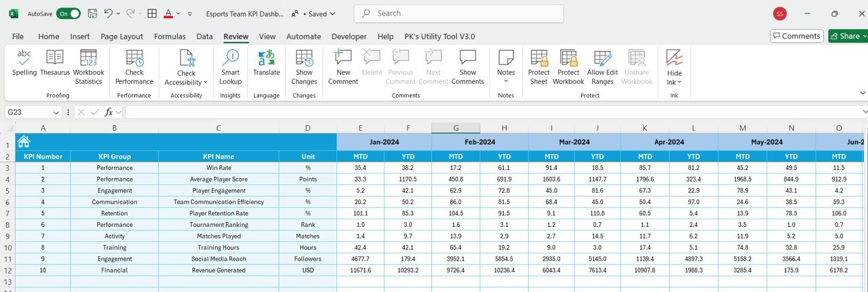
Task: Select column G header
Action: pyautogui.click(x=456, y=128)
